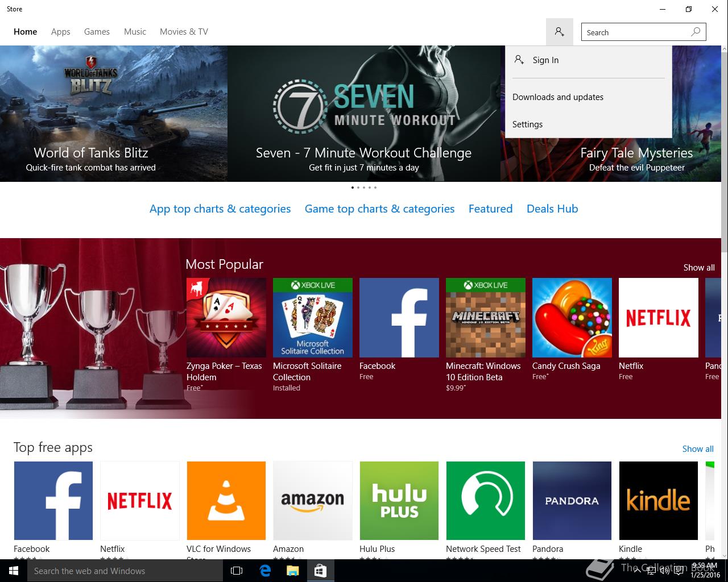
Task: Open Downloads and updates menu entry
Action: (x=589, y=97)
